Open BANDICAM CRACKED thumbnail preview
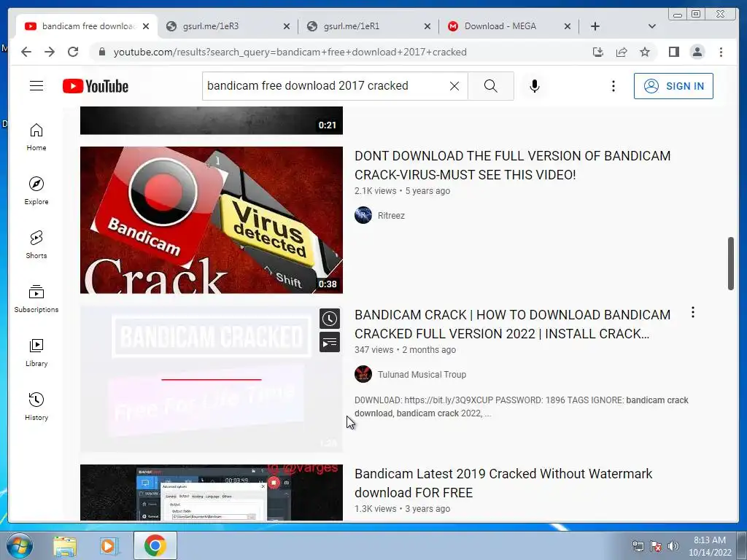 211,379
